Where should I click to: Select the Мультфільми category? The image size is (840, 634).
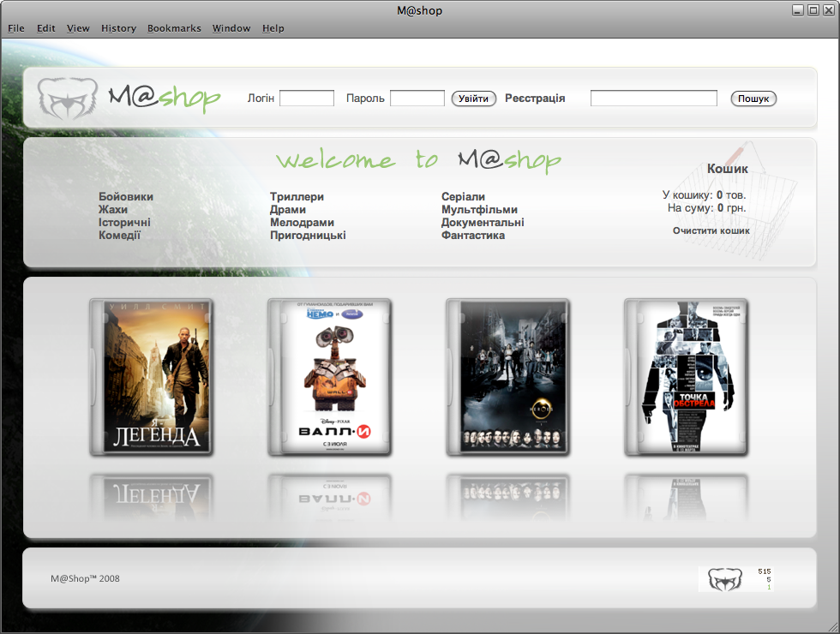pyautogui.click(x=479, y=209)
